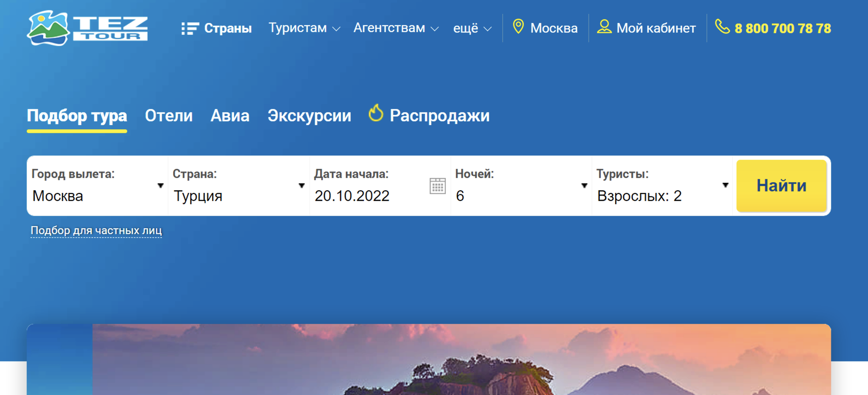The width and height of the screenshot is (868, 395).
Task: Open the Туристы dropdown arrow
Action: tap(726, 185)
